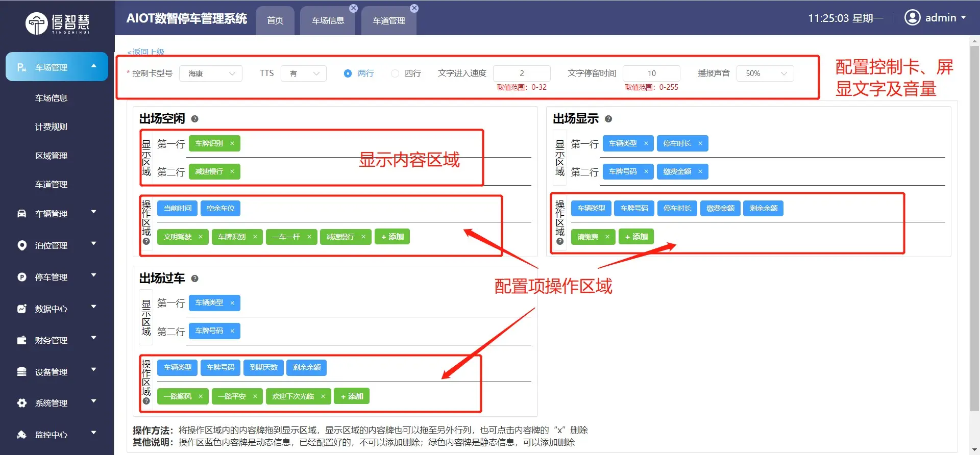The image size is (980, 455).
Task: Click the 文字停留时间 input field
Action: (651, 73)
